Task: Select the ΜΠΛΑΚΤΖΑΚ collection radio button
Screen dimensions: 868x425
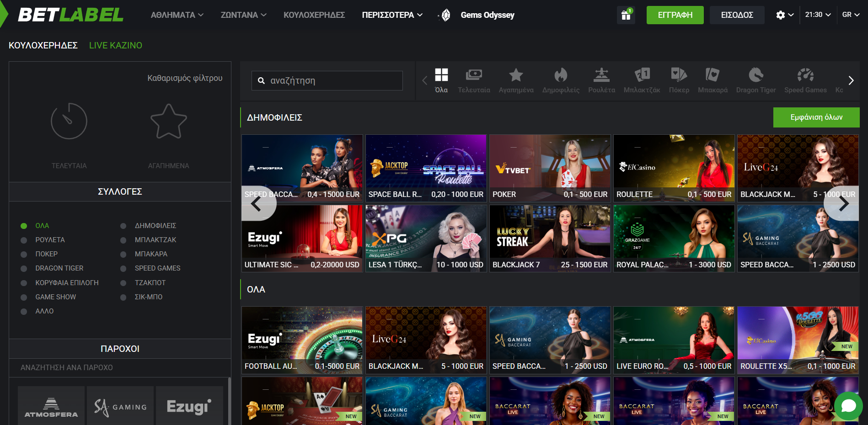Action: pyautogui.click(x=123, y=240)
